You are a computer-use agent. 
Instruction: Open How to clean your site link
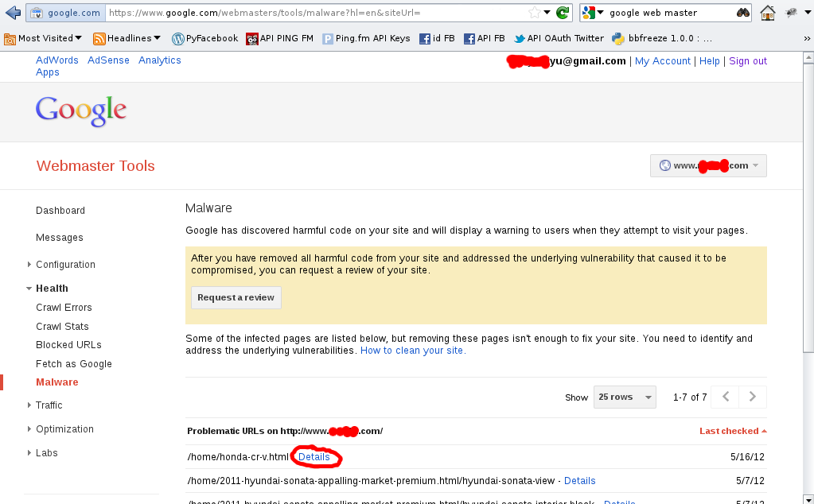413,351
